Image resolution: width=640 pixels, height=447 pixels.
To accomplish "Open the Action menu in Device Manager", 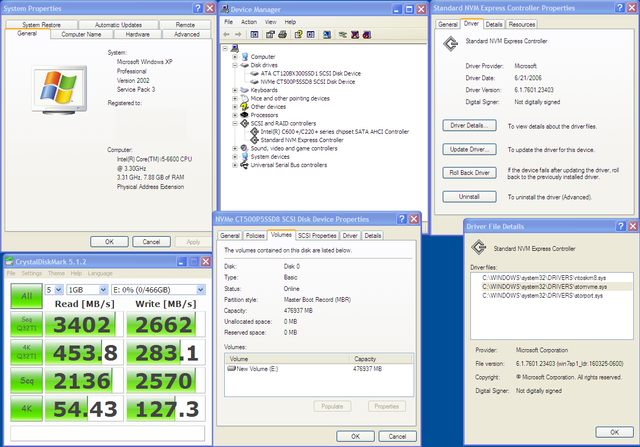I will 249,22.
